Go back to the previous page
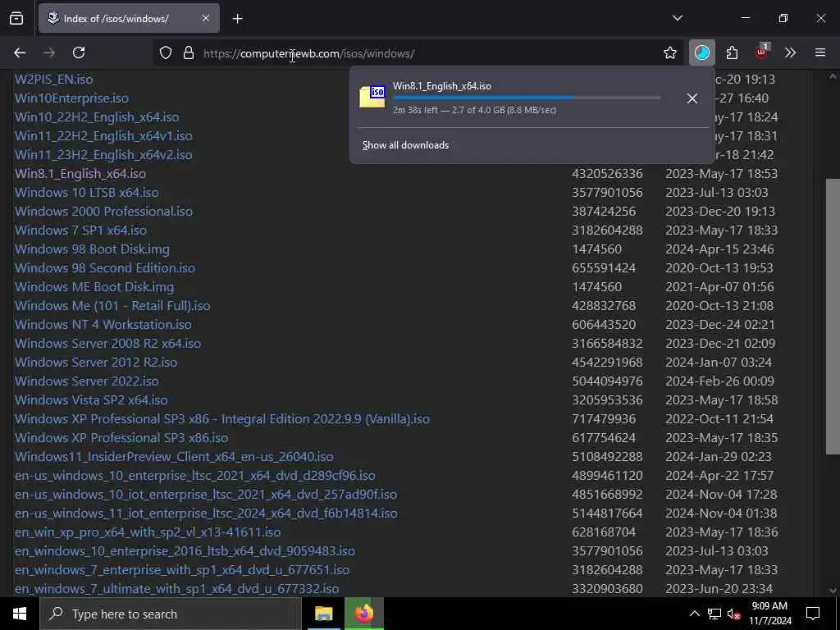This screenshot has height=630, width=840. click(x=20, y=52)
